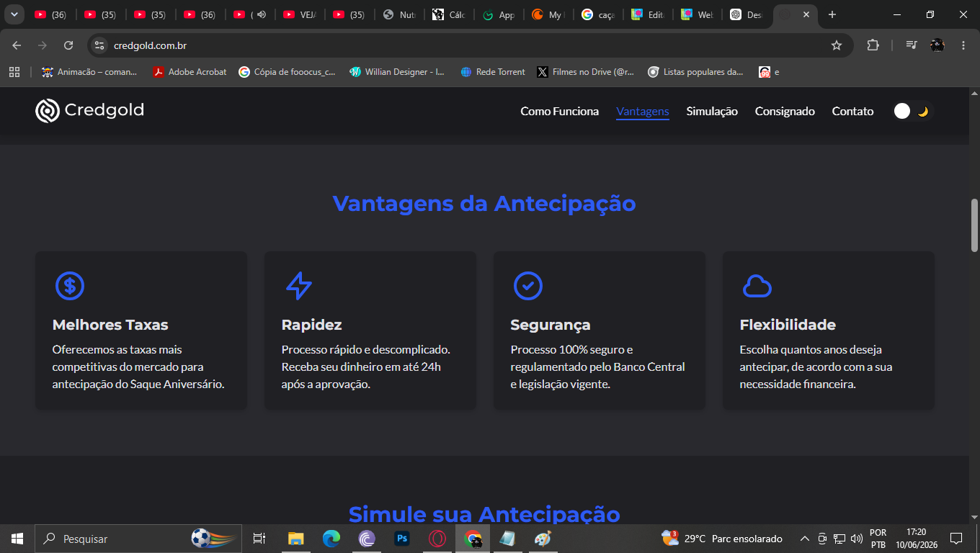Click the volume speaker tray icon

857,538
